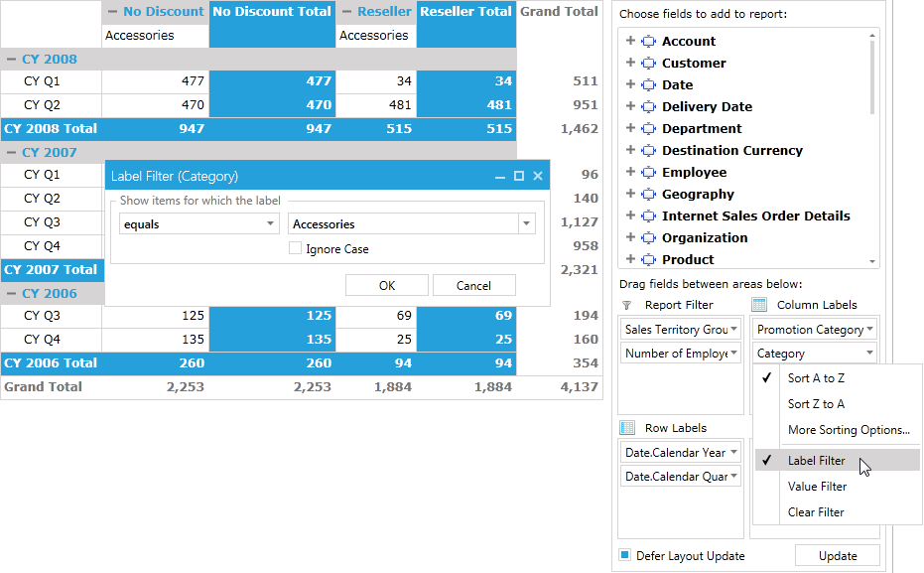Click the Report Filter funnel icon
This screenshot has height=573, width=924.
point(626,305)
